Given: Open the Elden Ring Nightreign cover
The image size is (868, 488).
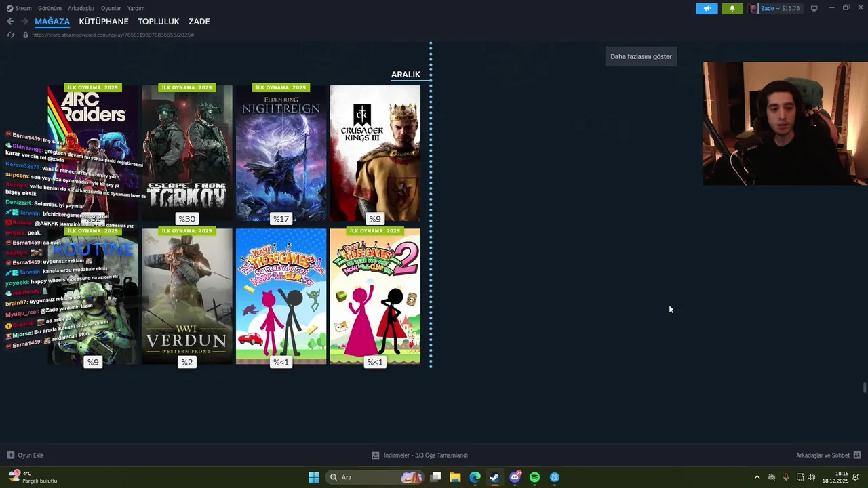Looking at the screenshot, I should (281, 153).
